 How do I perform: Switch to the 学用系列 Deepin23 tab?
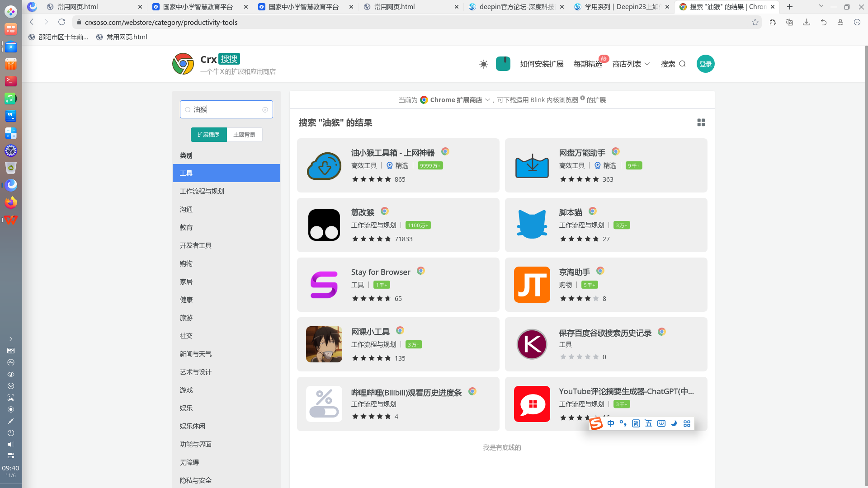(622, 7)
